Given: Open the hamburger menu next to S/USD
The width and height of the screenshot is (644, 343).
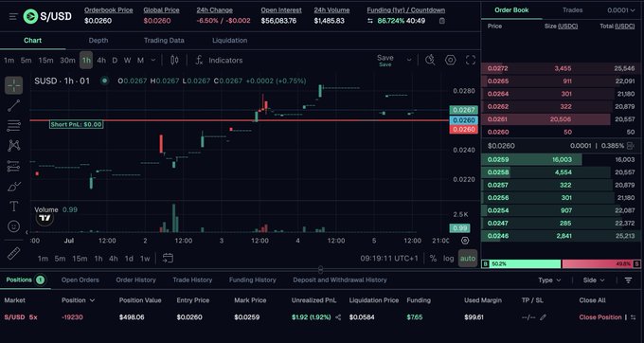Looking at the screenshot, I should point(13,16).
